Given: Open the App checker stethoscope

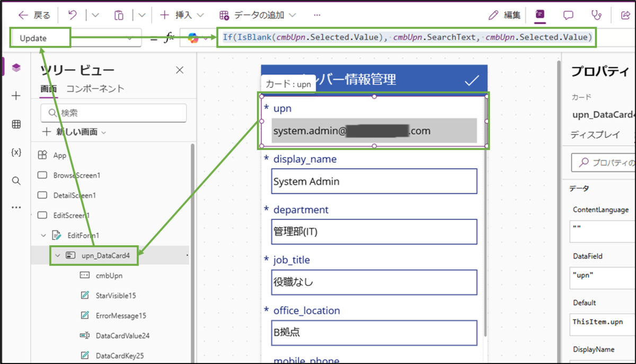Looking at the screenshot, I should 597,15.
